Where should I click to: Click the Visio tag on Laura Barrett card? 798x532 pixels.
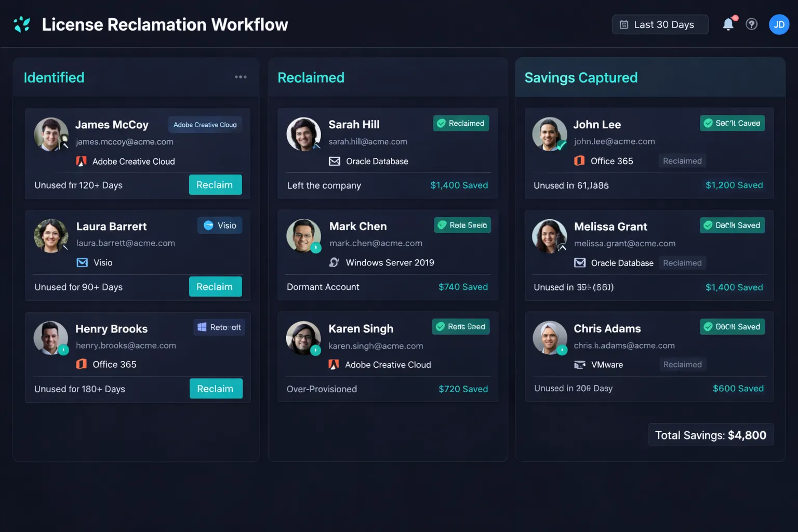point(220,225)
